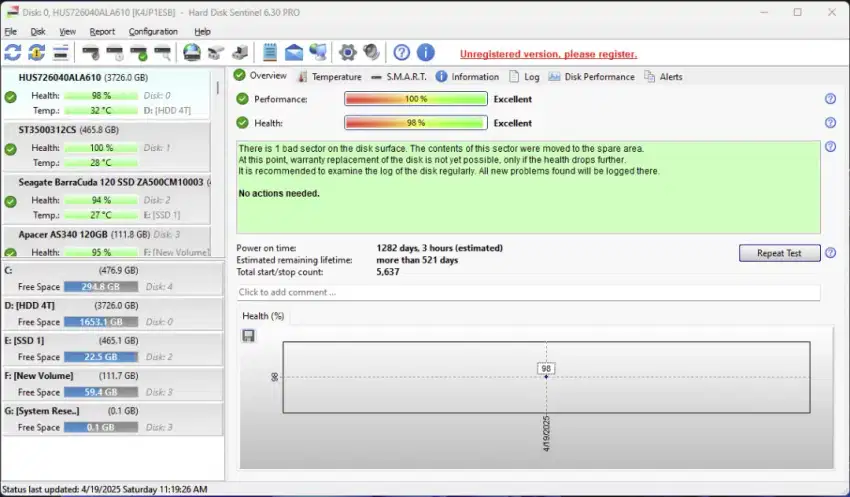Click the 98 data point on health chart
This screenshot has height=497, width=850.
(546, 376)
